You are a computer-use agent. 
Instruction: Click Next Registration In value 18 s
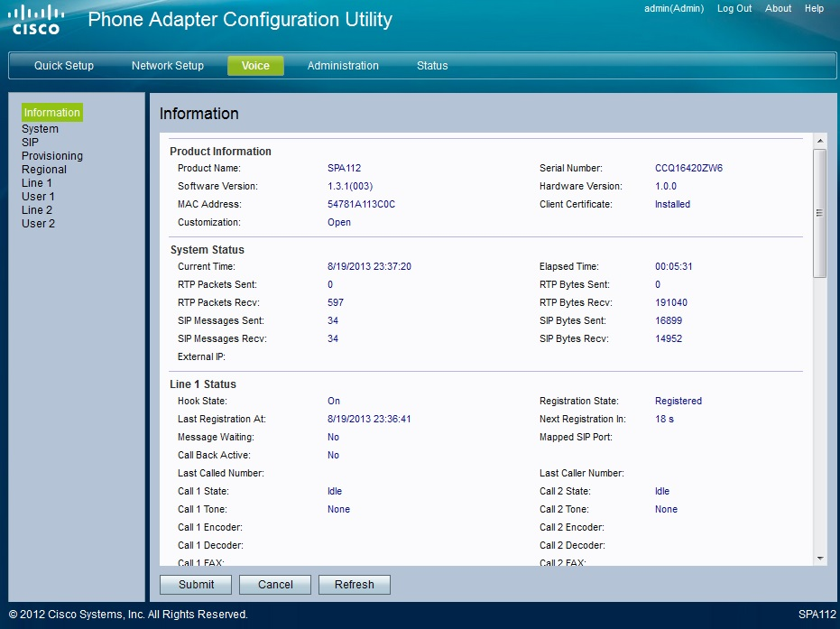click(x=664, y=419)
